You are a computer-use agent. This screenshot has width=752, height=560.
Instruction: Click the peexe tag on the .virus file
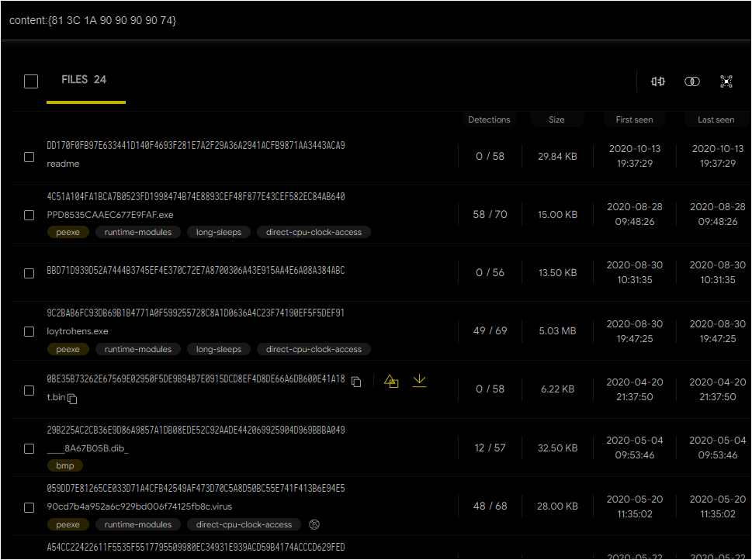click(x=68, y=524)
